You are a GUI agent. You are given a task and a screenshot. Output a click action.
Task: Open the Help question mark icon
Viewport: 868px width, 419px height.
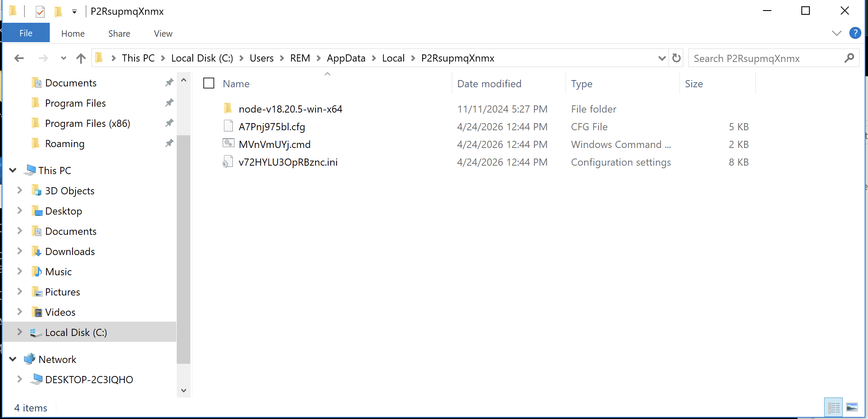(x=855, y=33)
